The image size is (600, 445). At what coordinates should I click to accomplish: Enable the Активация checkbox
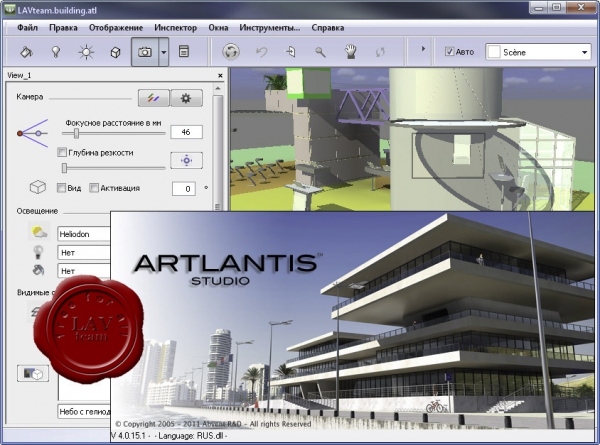(94, 188)
